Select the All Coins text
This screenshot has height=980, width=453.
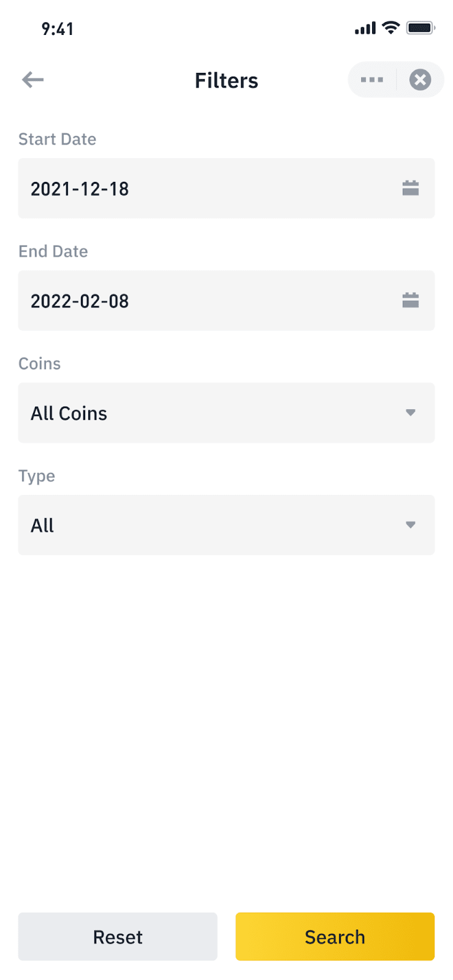pos(69,413)
